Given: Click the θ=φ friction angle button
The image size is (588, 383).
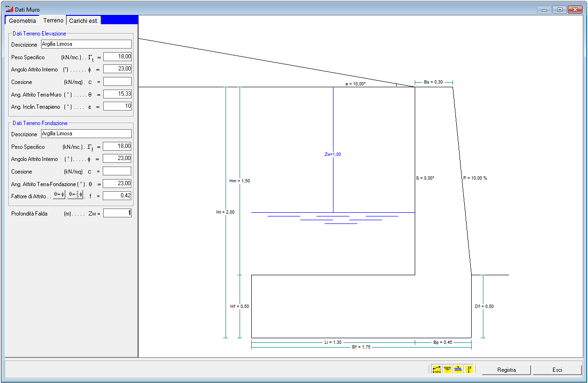Looking at the screenshot, I should pos(59,195).
